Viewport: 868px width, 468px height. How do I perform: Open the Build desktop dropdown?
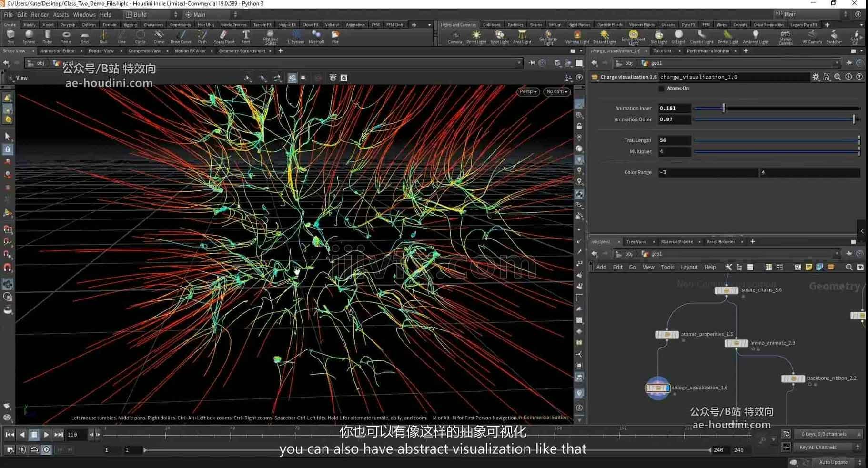(151, 15)
